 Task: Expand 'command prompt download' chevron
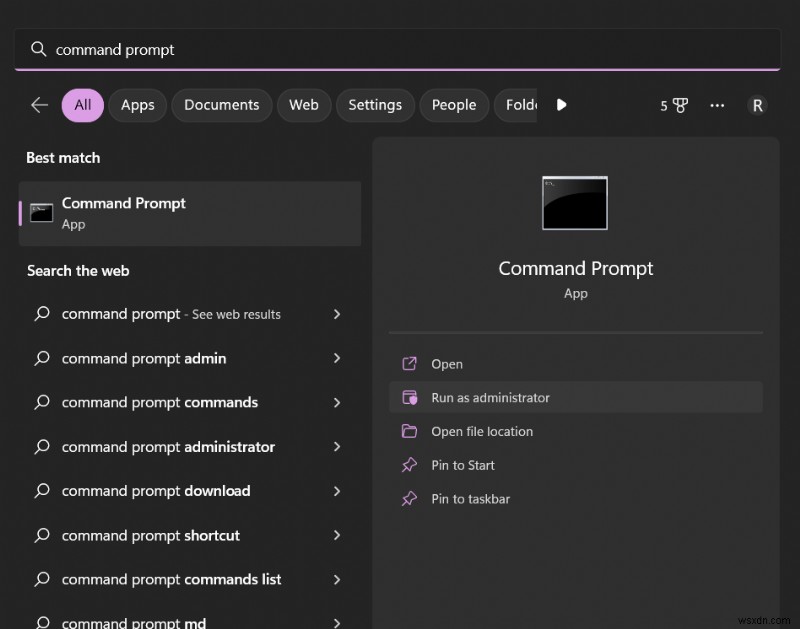(x=337, y=491)
